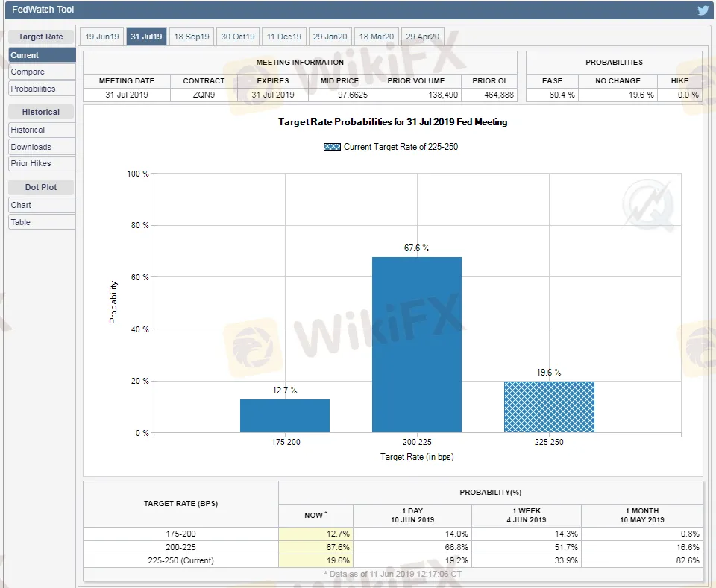Image resolution: width=716 pixels, height=588 pixels.
Task: Open the Prior Hikes page
Action: [x=42, y=163]
